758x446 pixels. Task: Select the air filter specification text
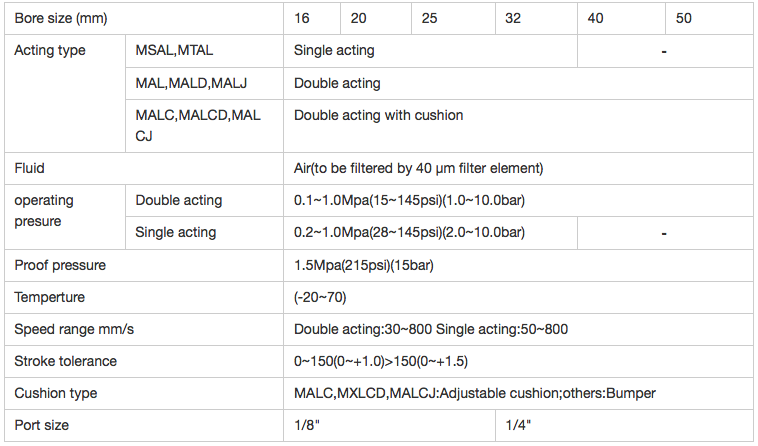tap(418, 168)
